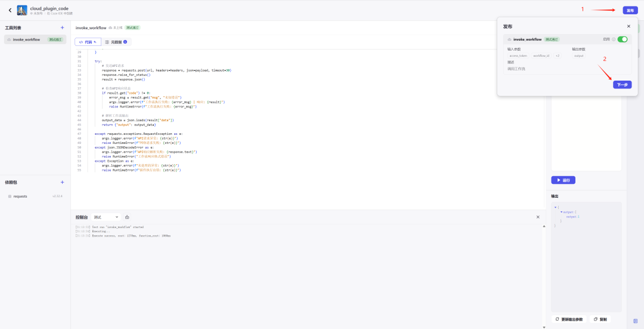The image size is (644, 329).
Task: Click the 'try:' line in the code editor
Action: (98, 62)
